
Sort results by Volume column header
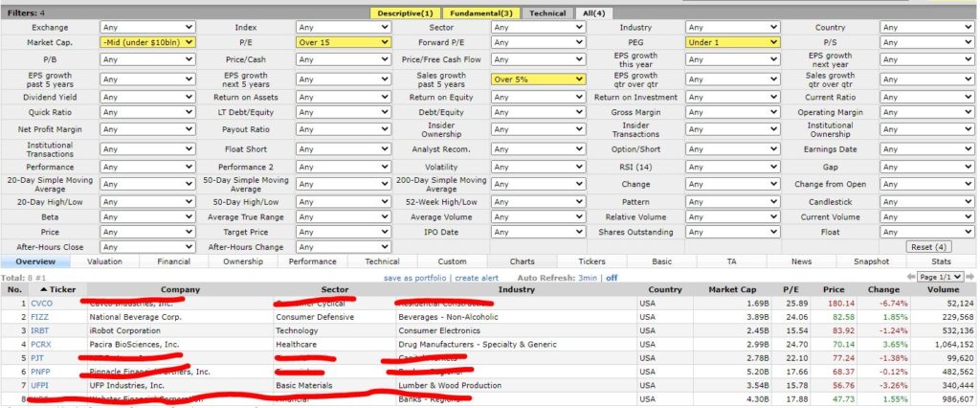point(943,290)
